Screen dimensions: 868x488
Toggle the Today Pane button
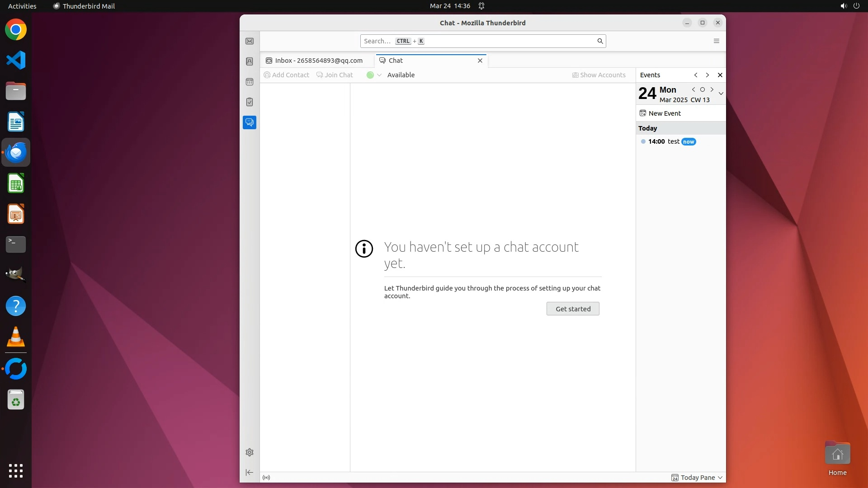pos(693,478)
